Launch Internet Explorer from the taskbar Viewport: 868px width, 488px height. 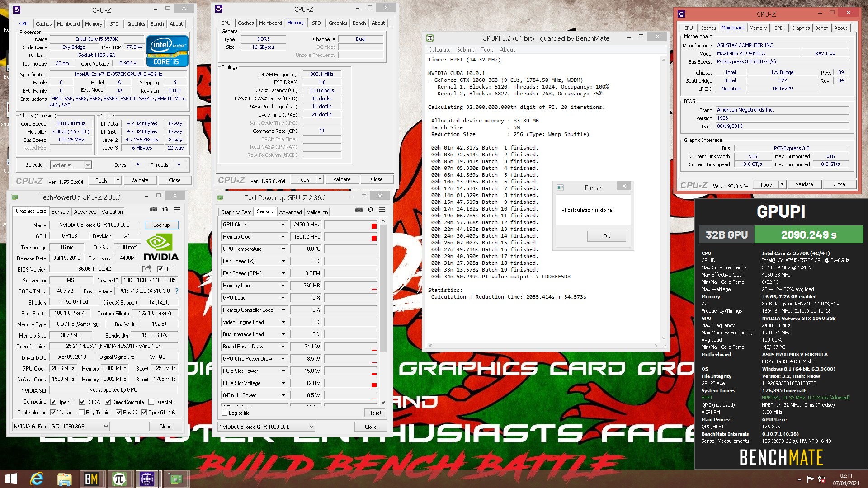(x=36, y=479)
